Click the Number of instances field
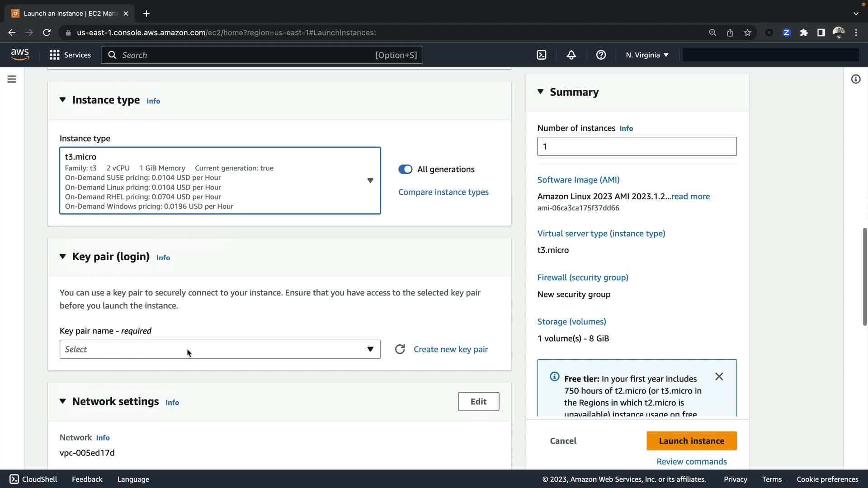The height and width of the screenshot is (488, 868). tap(637, 146)
